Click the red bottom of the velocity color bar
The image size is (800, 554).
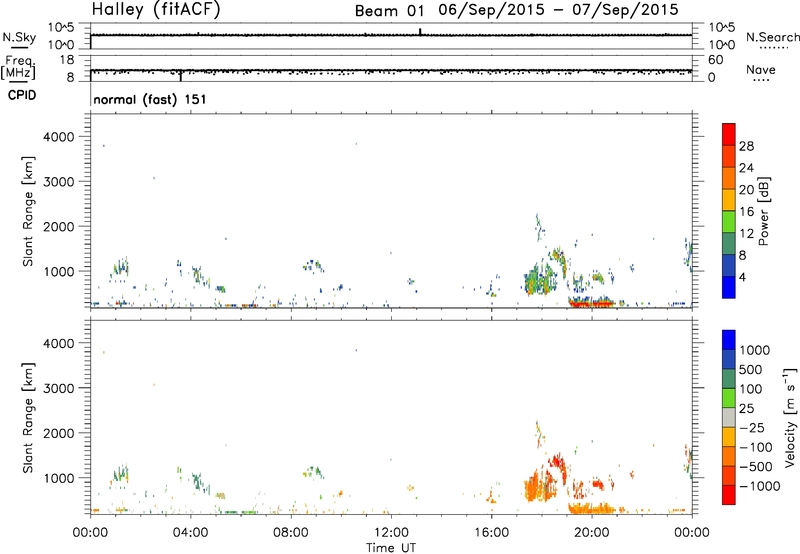[x=729, y=495]
